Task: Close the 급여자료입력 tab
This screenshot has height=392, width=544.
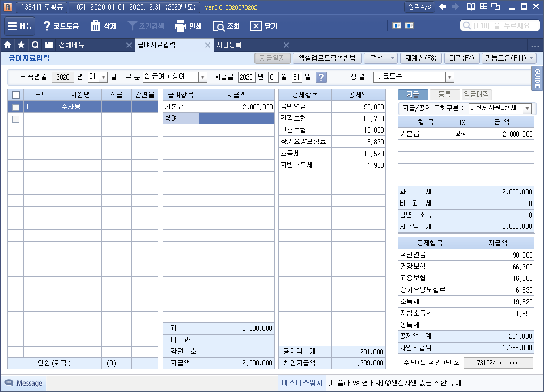Action: (208, 45)
